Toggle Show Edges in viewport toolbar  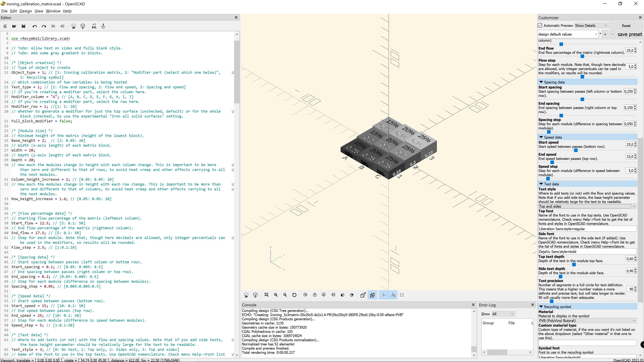click(402, 295)
